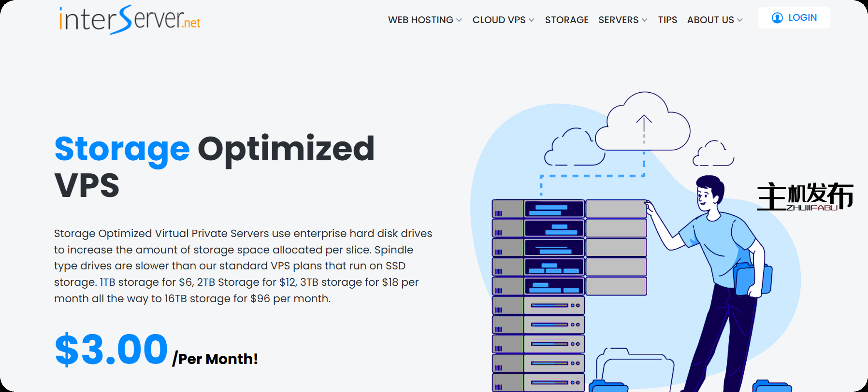Click the small cloud left of the large cloud
The image size is (868, 392).
(573, 149)
